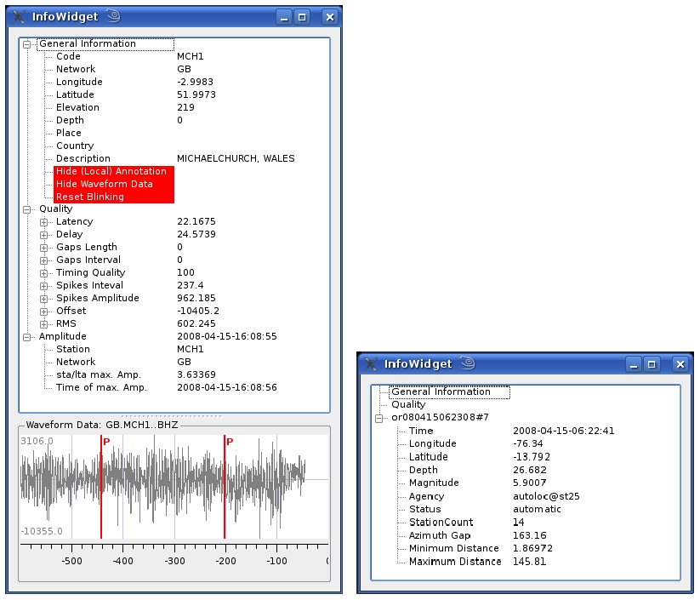This screenshot has height=600, width=700.
Task: Expand the Spikes Amplitude entry
Action: pos(44,298)
